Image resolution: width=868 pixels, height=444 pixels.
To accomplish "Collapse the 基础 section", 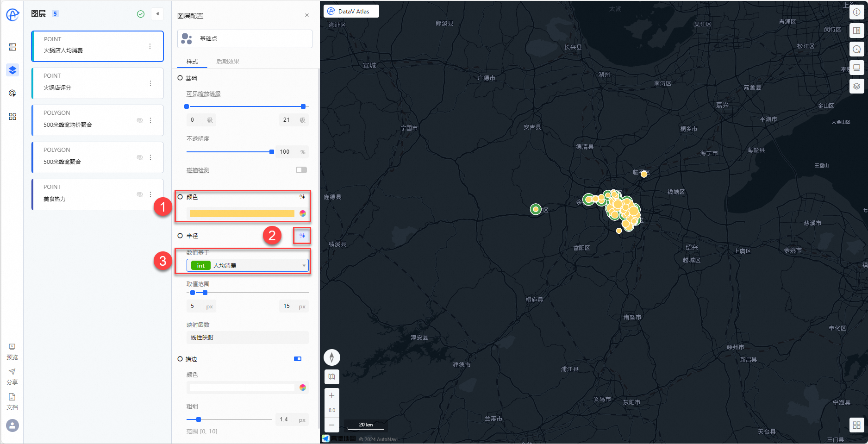I will 180,78.
